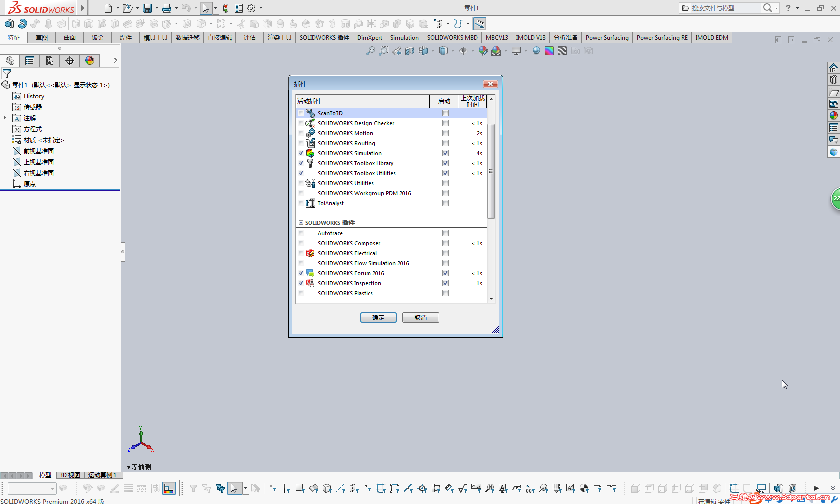Click the search 搜索文件与模型 input field
This screenshot has width=840, height=504.
click(725, 8)
